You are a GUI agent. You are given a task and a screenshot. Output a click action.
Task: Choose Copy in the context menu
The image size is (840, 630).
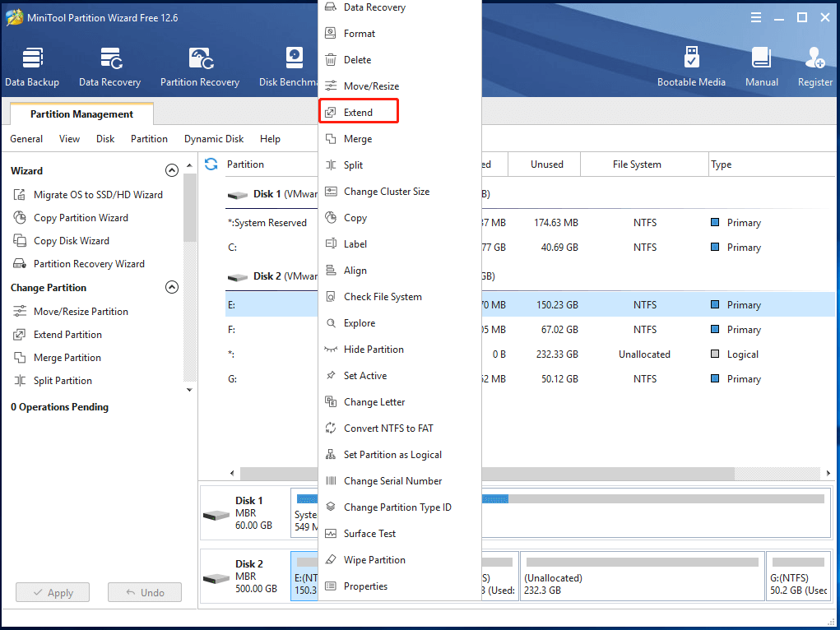tap(400, 218)
